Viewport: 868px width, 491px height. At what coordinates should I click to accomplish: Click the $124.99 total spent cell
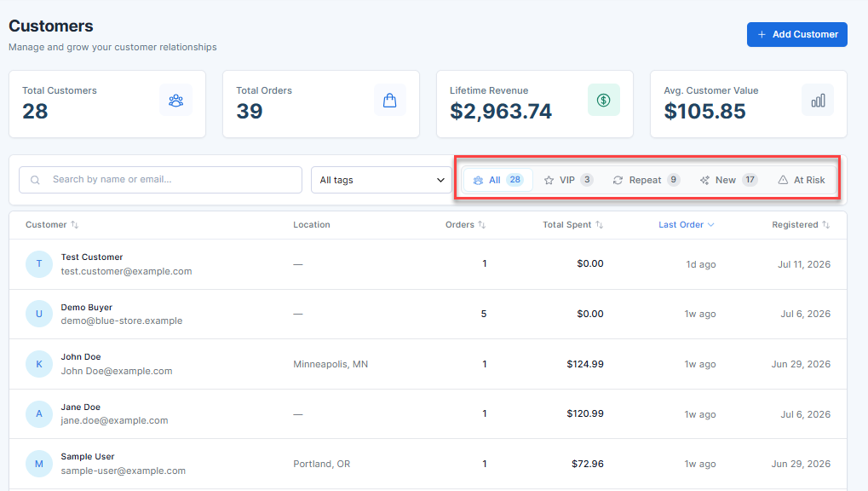pos(585,364)
